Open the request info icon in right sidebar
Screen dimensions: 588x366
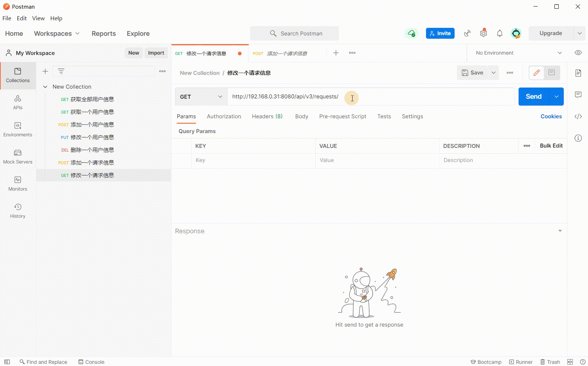578,138
